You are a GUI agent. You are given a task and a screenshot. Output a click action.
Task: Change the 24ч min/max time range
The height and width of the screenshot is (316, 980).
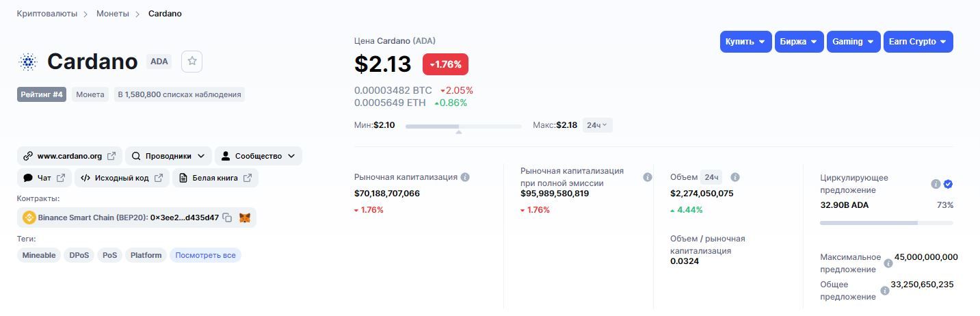598,125
